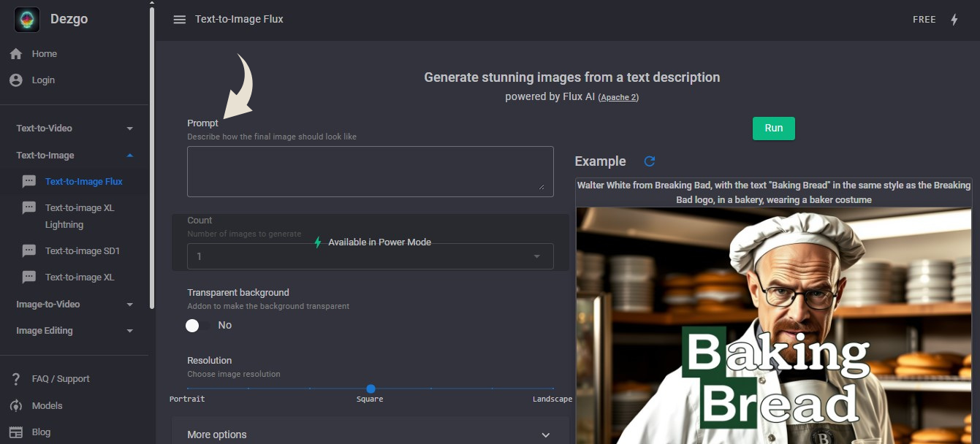Collapse the Text-to-Image section
Viewport: 980px width, 444px height.
(x=129, y=156)
